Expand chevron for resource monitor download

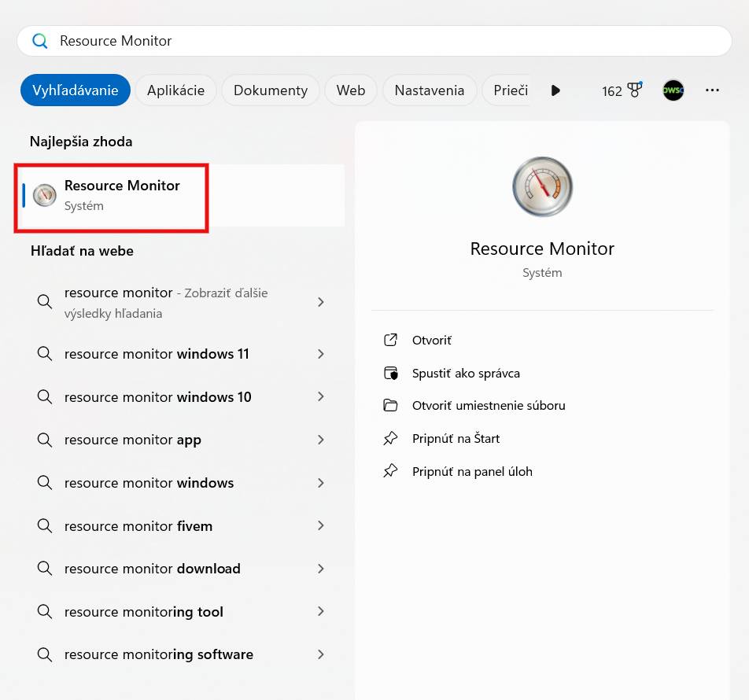point(320,569)
